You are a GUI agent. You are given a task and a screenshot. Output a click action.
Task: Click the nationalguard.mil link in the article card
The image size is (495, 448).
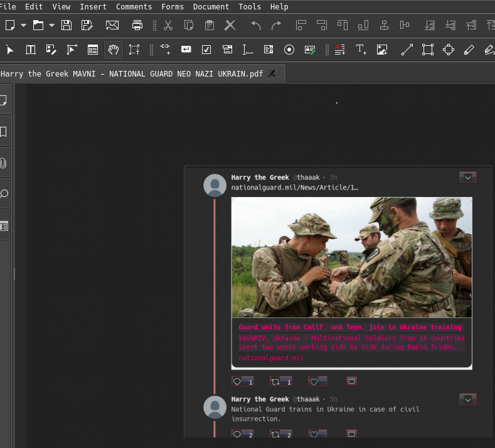point(271,358)
